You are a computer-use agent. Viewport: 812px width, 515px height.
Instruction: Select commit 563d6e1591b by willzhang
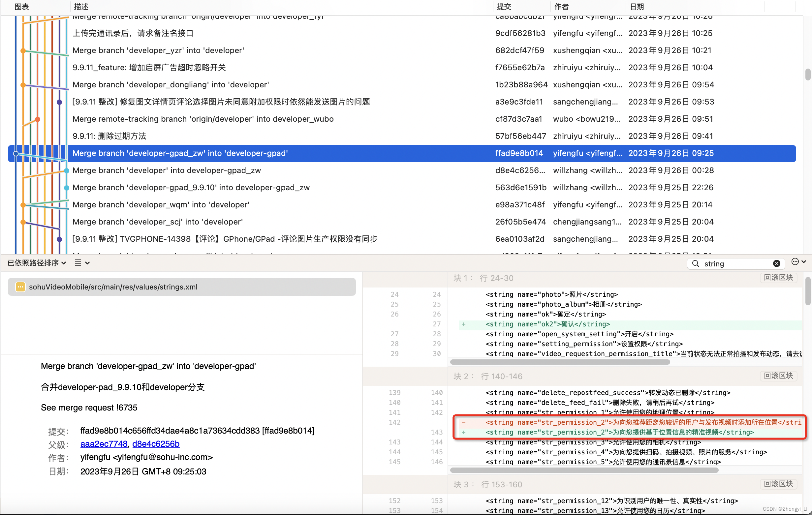(x=402, y=188)
